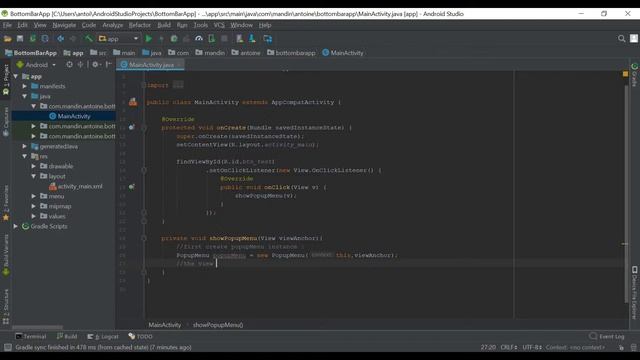Click the line:column 27:20 indicator
The image size is (640, 360).
488,347
